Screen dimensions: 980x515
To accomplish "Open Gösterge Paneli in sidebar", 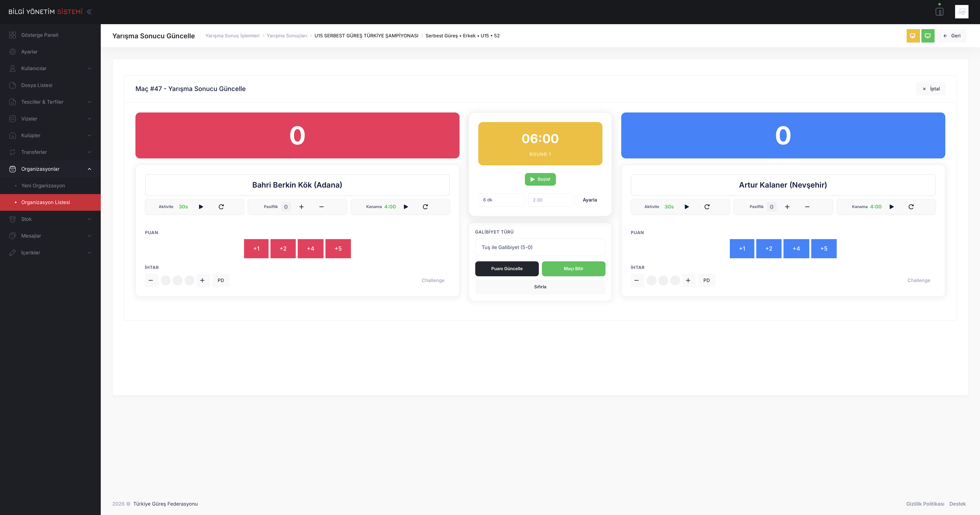I will [x=50, y=35].
